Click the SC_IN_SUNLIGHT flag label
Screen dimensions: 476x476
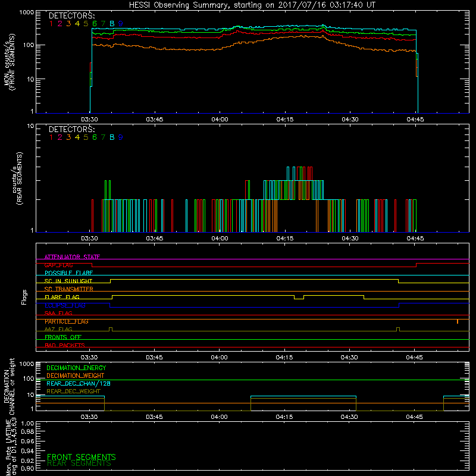[68, 281]
